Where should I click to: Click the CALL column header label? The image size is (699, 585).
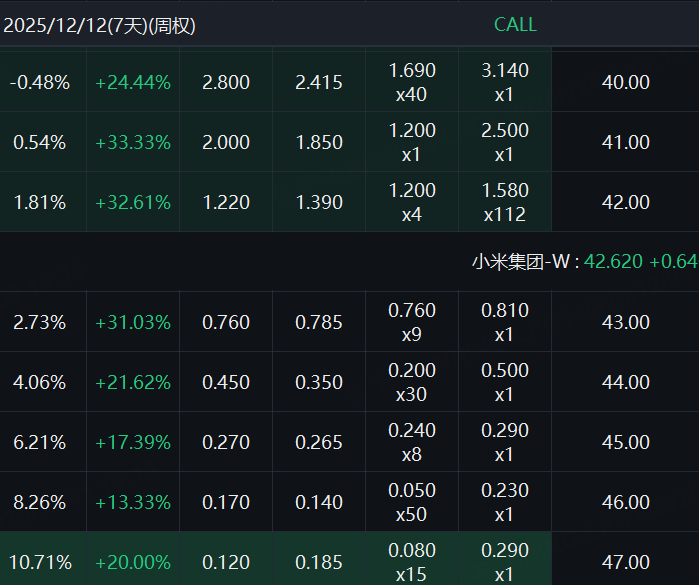click(515, 25)
